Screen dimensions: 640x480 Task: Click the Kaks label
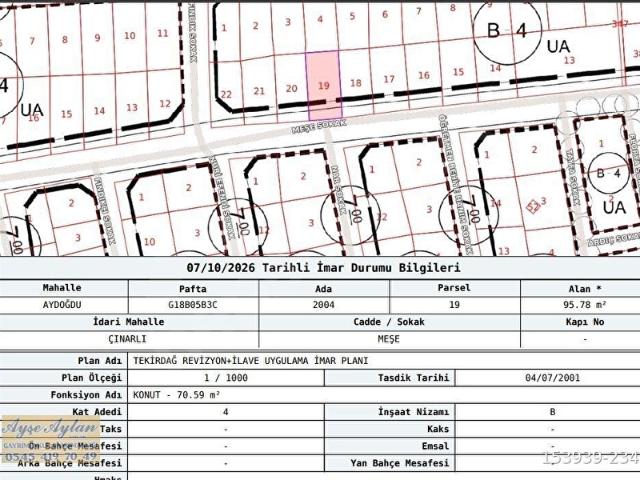coord(438,429)
